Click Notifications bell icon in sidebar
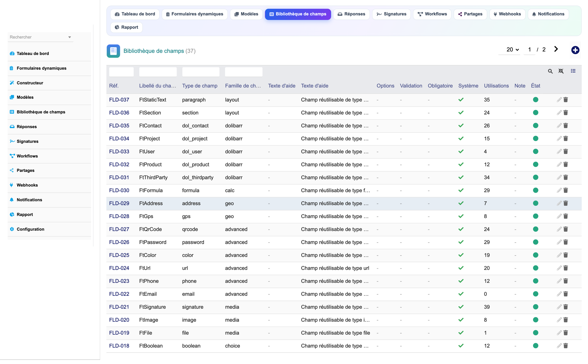 (12, 200)
